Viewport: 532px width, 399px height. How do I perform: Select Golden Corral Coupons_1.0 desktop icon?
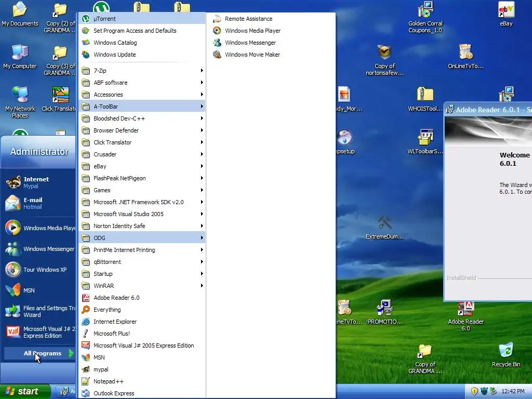click(425, 17)
